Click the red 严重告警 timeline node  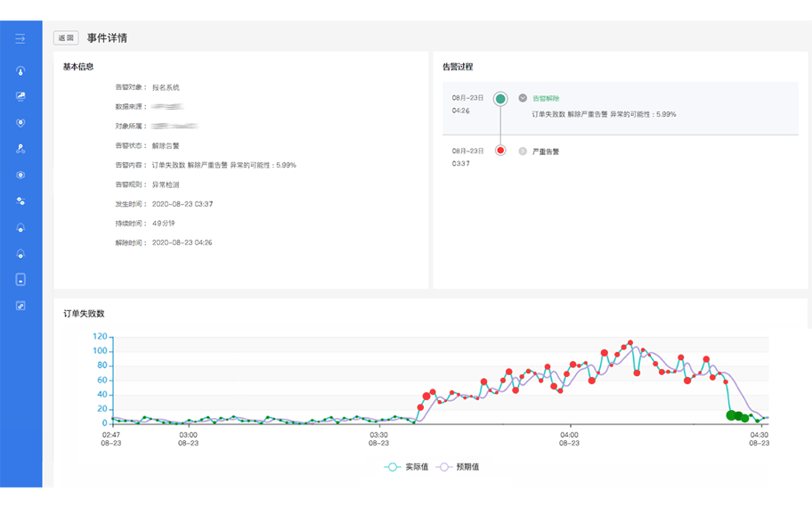pyautogui.click(x=500, y=151)
